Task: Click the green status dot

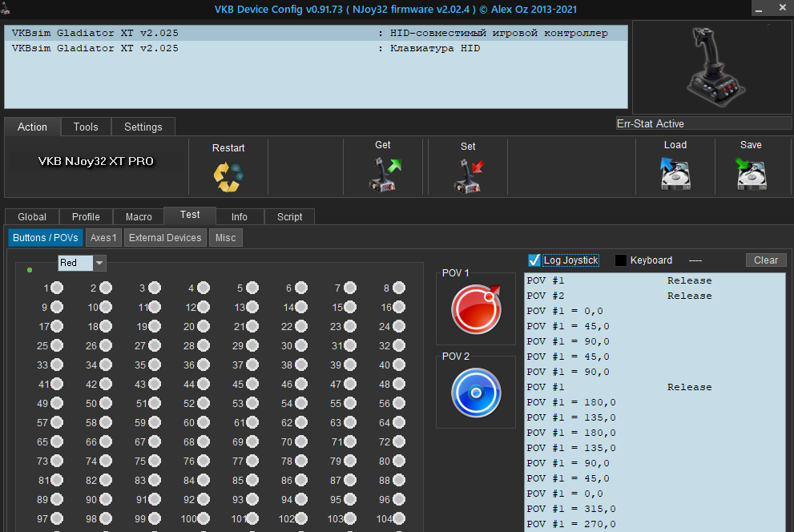Action: 30,270
